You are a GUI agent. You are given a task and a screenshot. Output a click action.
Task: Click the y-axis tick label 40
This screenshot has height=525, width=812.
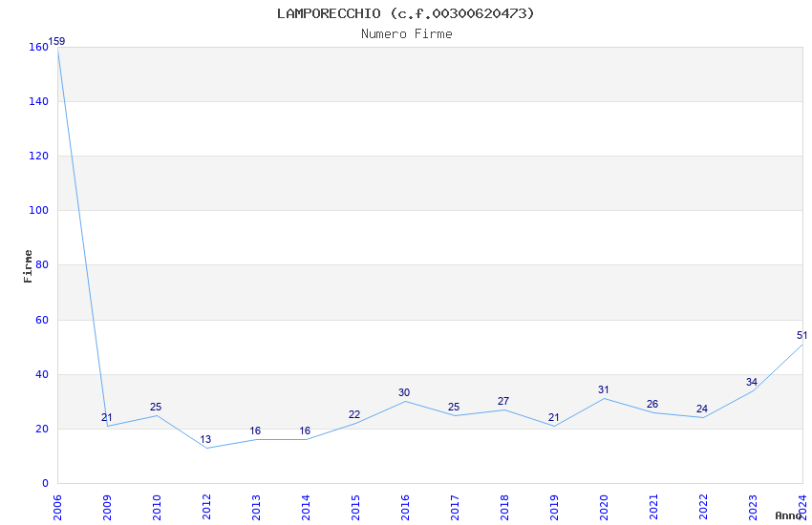41,374
